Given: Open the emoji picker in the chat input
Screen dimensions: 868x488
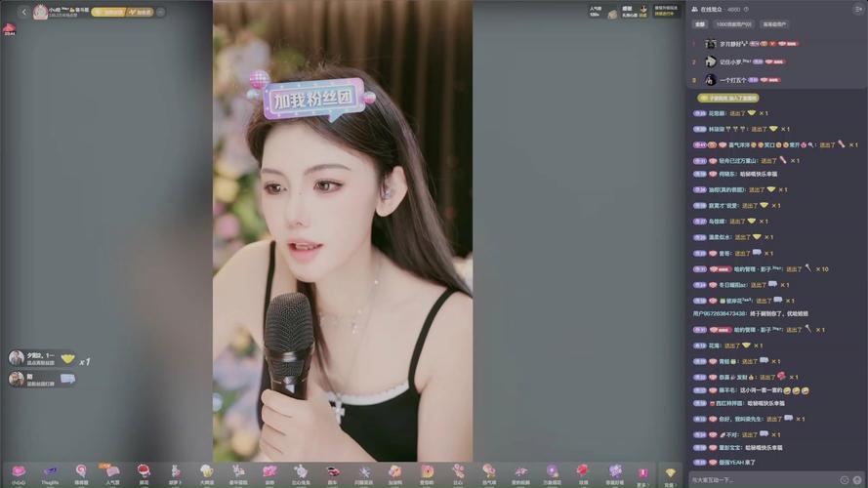Looking at the screenshot, I should (845, 480).
